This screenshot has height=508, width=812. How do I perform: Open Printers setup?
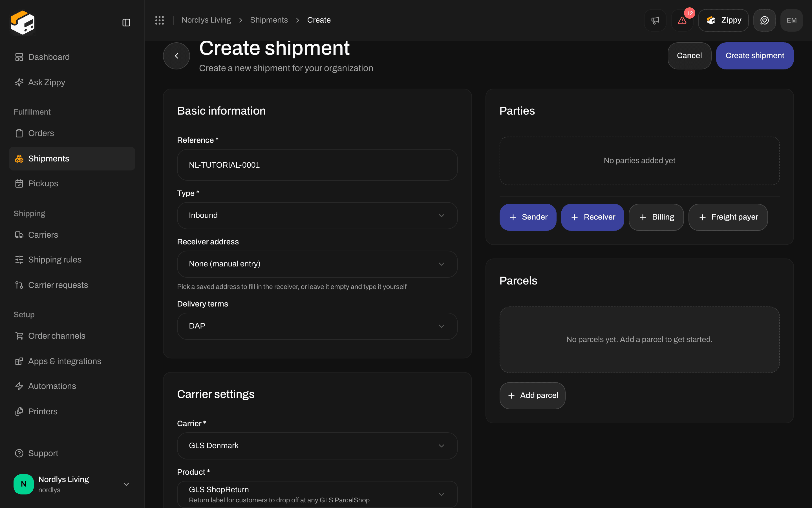coord(72,411)
